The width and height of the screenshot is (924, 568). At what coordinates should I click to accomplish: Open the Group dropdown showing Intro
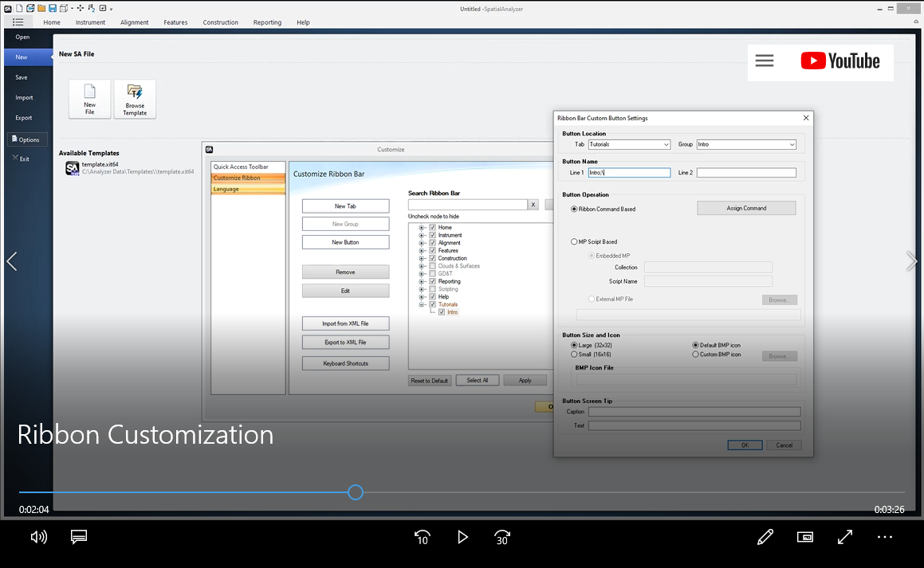745,144
